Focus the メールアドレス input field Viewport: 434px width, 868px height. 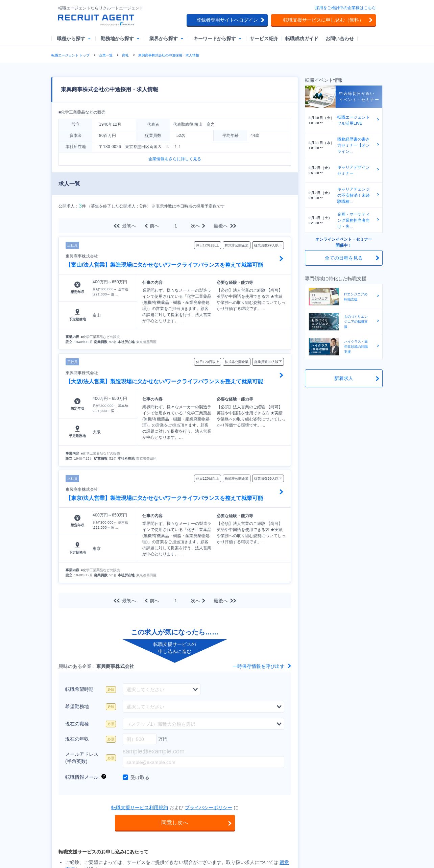pos(203,762)
